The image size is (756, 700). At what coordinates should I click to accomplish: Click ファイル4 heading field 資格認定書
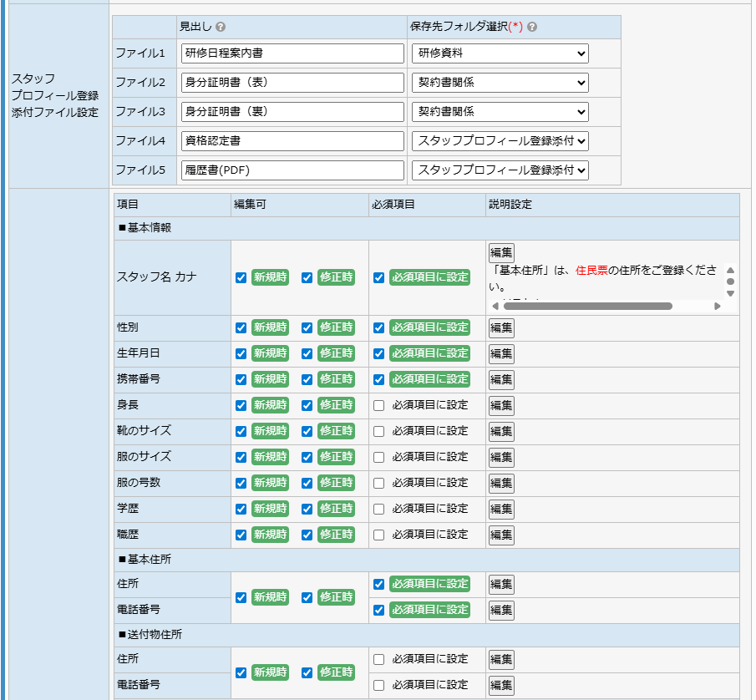click(292, 141)
